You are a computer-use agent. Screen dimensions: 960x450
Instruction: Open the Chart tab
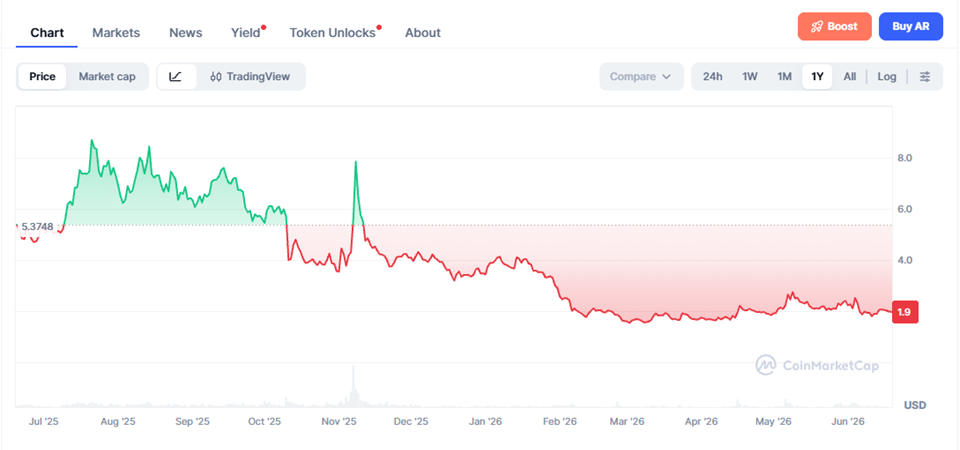(47, 32)
